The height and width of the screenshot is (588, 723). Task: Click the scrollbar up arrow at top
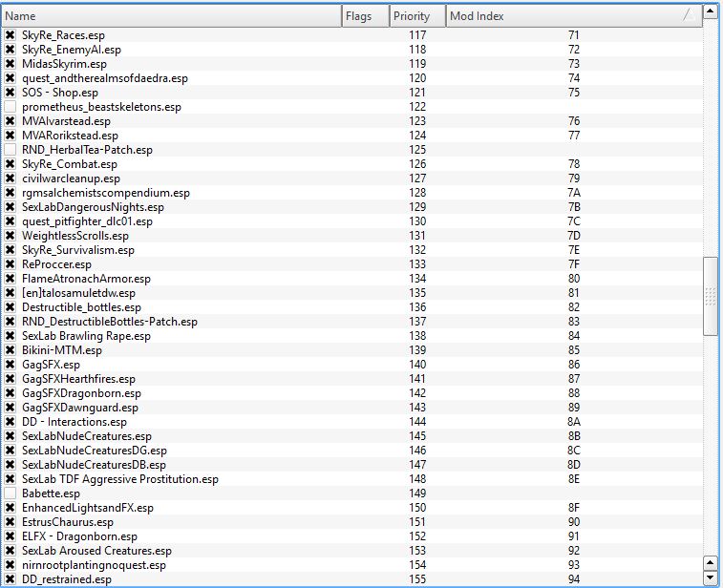(x=711, y=12)
